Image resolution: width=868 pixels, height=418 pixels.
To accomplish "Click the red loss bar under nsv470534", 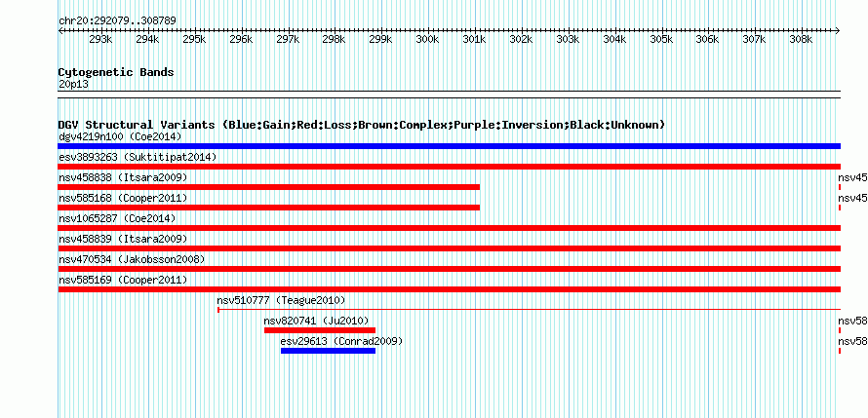I will [450, 269].
